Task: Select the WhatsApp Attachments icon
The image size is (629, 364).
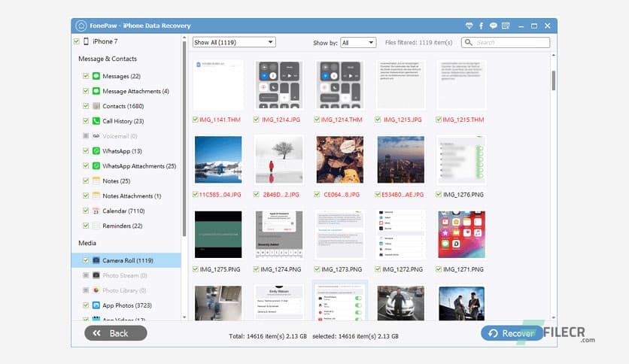Action: (96, 165)
